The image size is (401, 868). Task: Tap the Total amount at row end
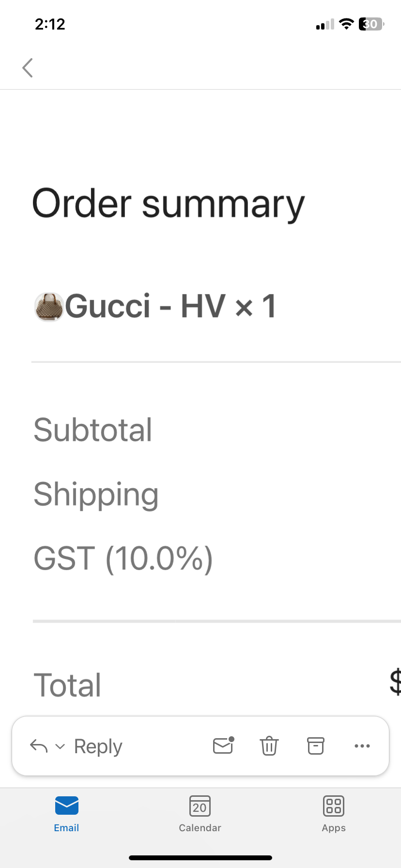pyautogui.click(x=396, y=684)
